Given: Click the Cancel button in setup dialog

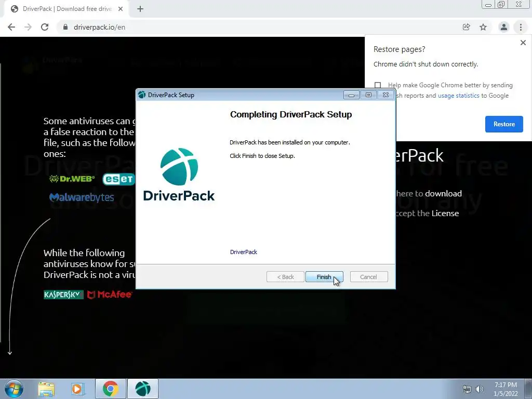Looking at the screenshot, I should 368,277.
